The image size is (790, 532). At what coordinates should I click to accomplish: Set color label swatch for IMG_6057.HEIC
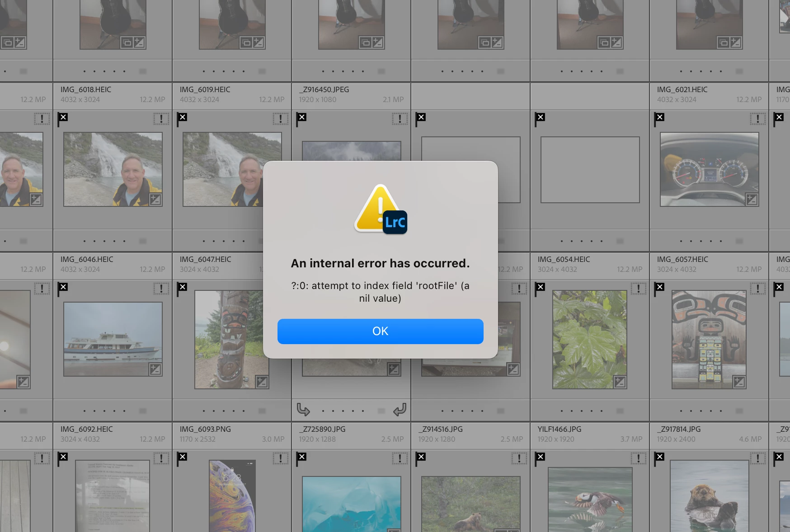coord(739,411)
